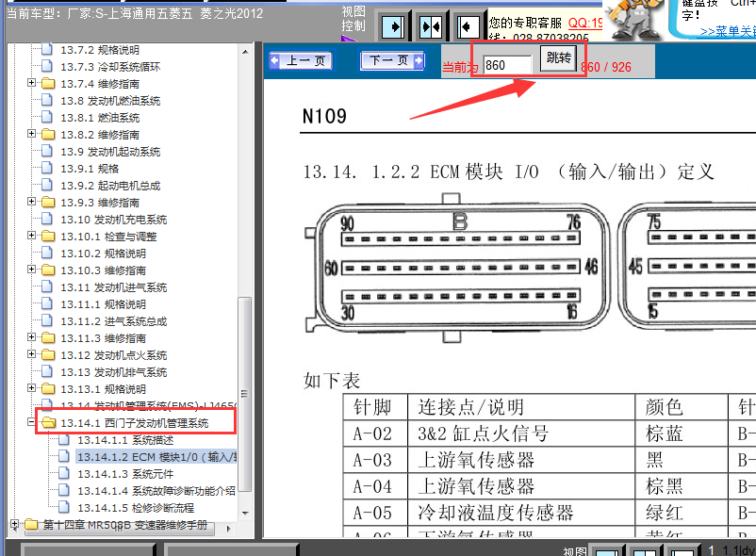
Task: Click document icon beside 13.8 发动机燃油系统
Action: (x=47, y=100)
